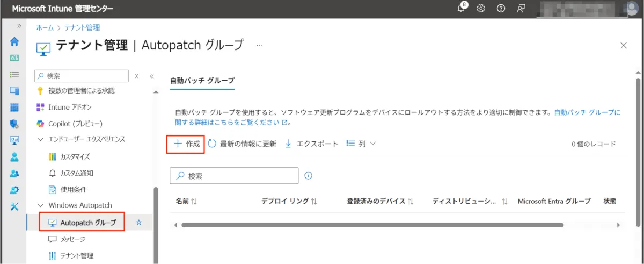Open the ellipsis more options next to title
The image size is (644, 264).
pyautogui.click(x=260, y=46)
